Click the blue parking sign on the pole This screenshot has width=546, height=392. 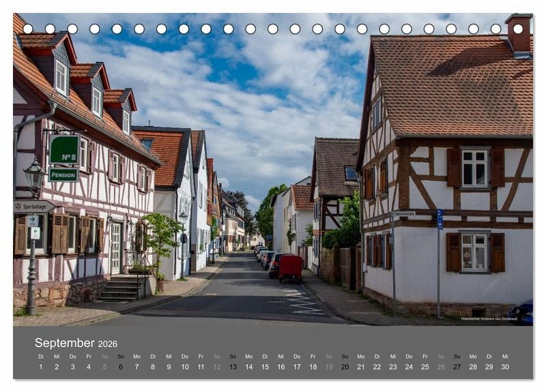click(x=440, y=219)
